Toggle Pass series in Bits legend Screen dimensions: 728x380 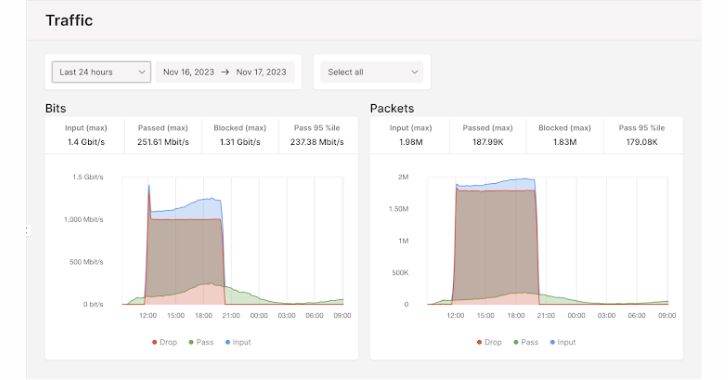pos(201,342)
